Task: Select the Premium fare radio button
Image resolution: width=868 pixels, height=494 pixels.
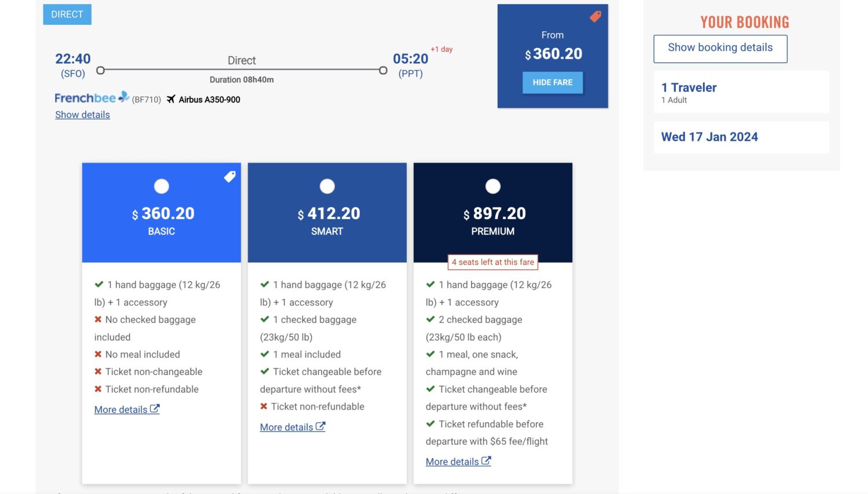Action: pos(492,186)
